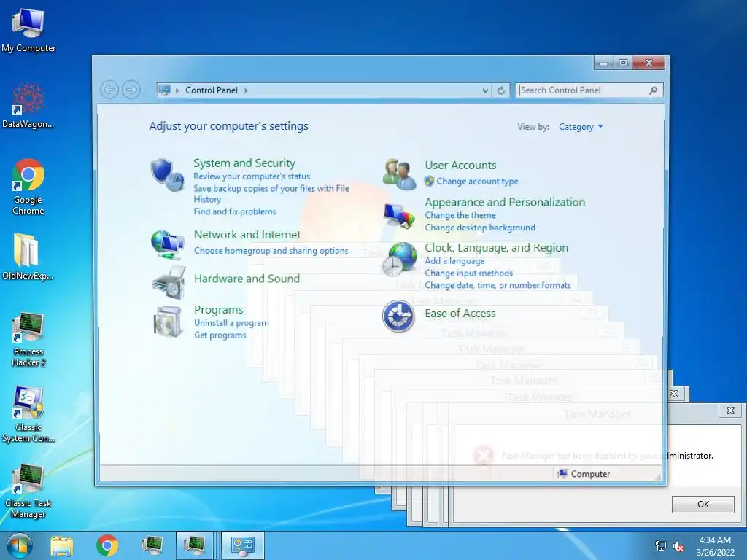Open the Programs disc box icon
The height and width of the screenshot is (560, 747).
pyautogui.click(x=168, y=322)
